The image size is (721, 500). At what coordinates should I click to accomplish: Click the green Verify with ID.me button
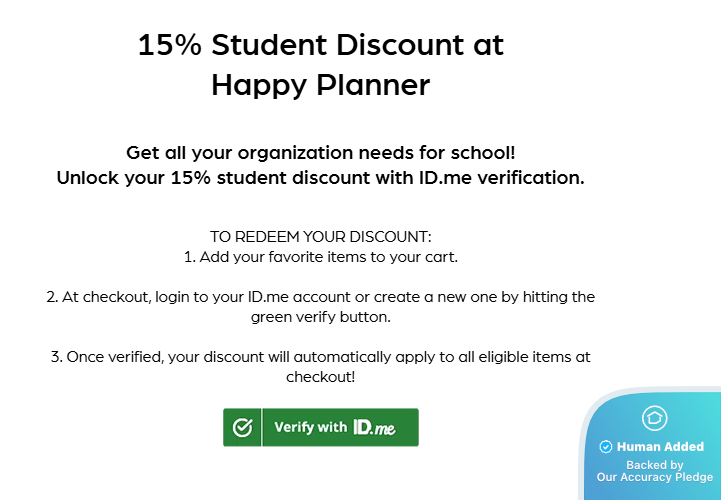click(x=321, y=427)
